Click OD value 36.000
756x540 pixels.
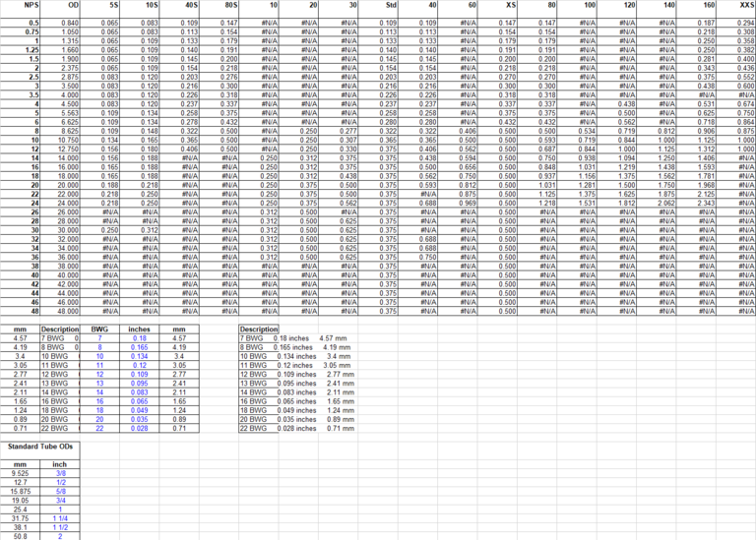(x=60, y=258)
